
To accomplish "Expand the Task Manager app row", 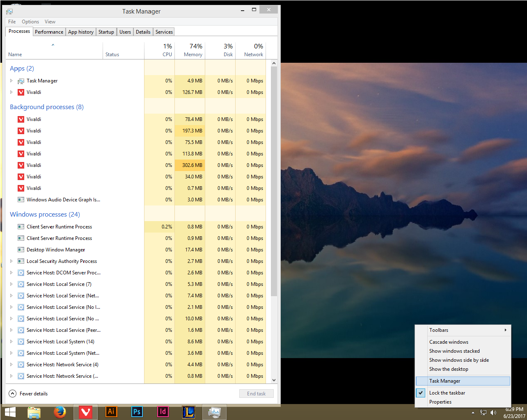I will (x=11, y=81).
